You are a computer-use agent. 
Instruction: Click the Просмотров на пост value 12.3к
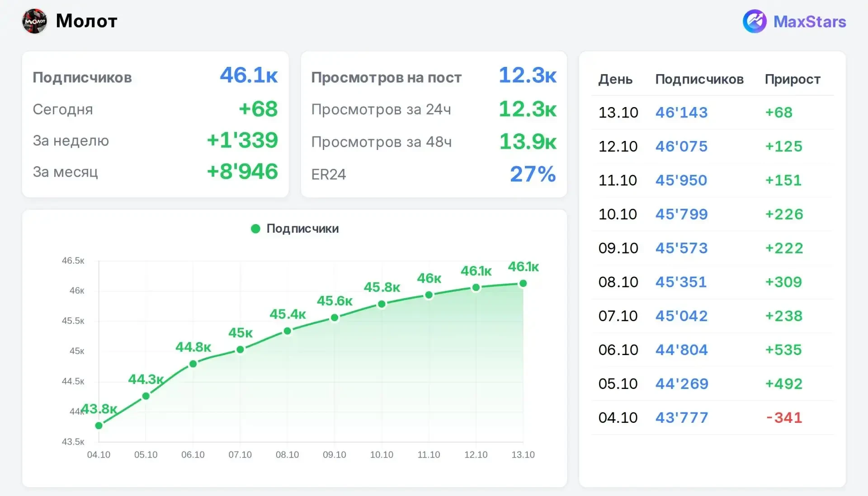528,75
